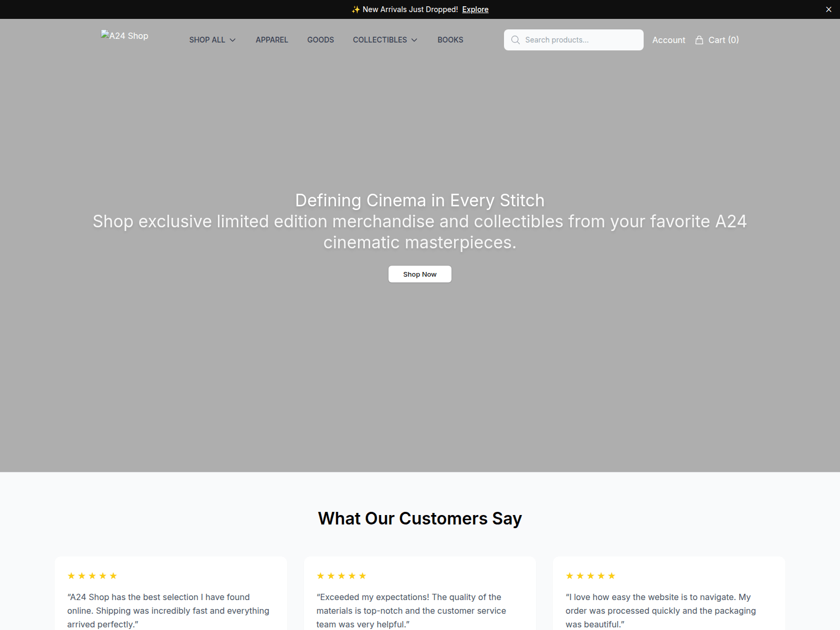Expand the COLLECTIBLES dropdown chevron

(414, 40)
